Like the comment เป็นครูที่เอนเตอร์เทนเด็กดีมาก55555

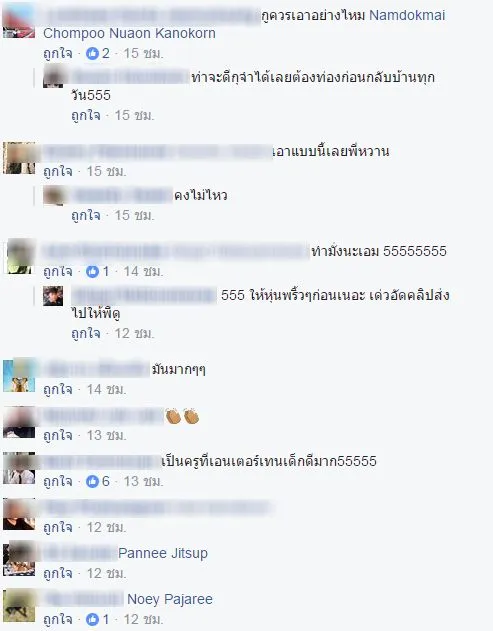click(58, 481)
